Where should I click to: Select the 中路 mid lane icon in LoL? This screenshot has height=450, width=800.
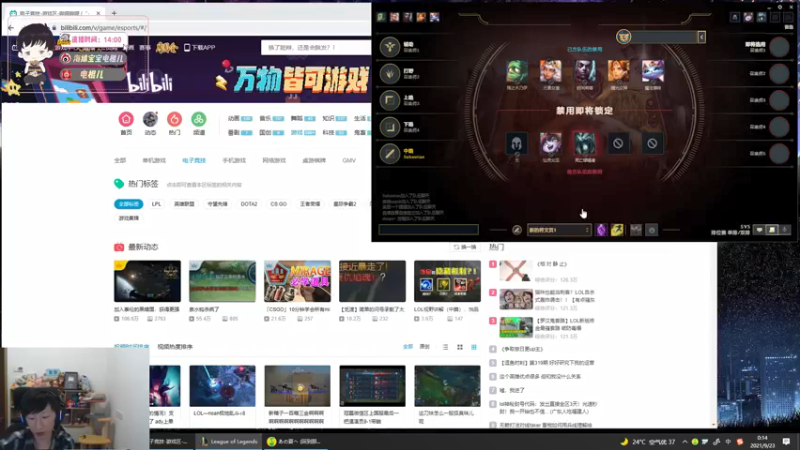tap(390, 153)
